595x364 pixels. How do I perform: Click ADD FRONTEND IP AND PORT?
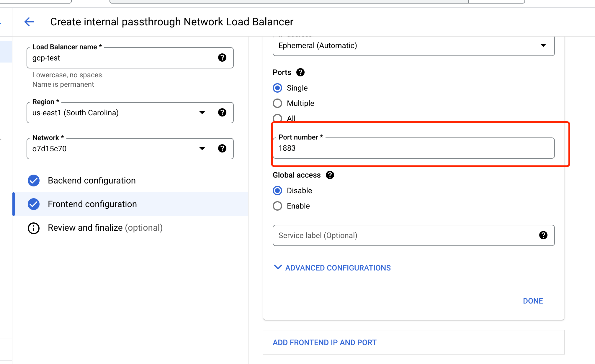(x=324, y=342)
